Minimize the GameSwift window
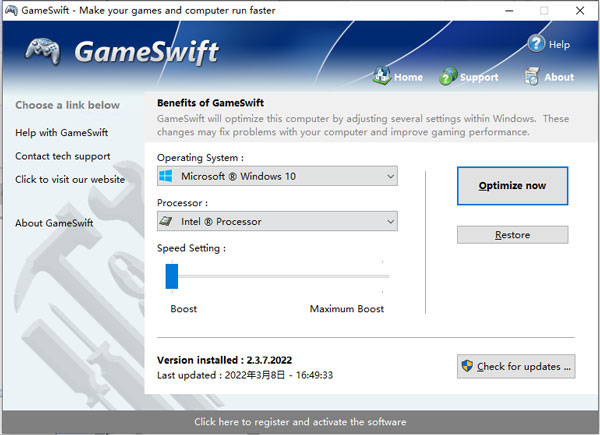600x435 pixels. pyautogui.click(x=509, y=11)
